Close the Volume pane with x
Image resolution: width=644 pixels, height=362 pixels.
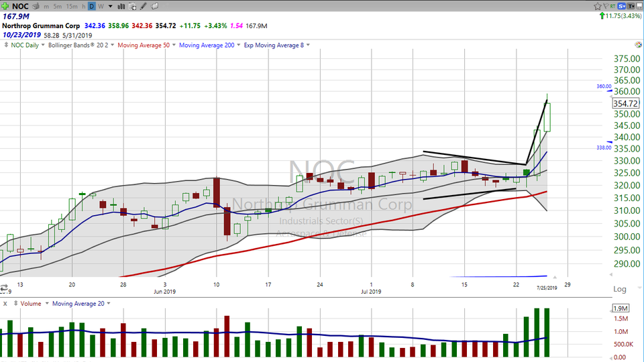tap(6, 303)
